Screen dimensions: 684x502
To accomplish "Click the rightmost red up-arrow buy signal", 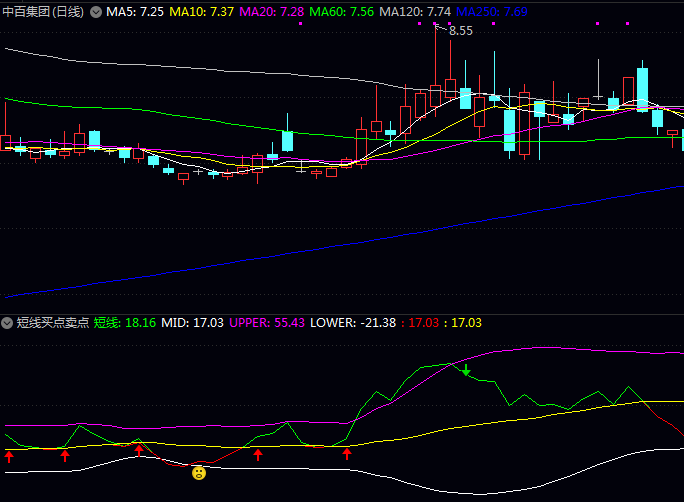I will click(x=348, y=455).
